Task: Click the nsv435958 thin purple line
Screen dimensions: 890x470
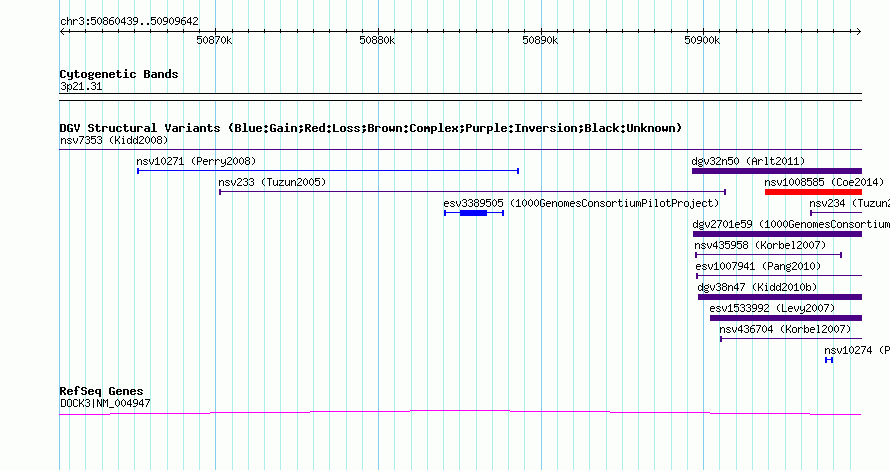Action: pos(769,255)
